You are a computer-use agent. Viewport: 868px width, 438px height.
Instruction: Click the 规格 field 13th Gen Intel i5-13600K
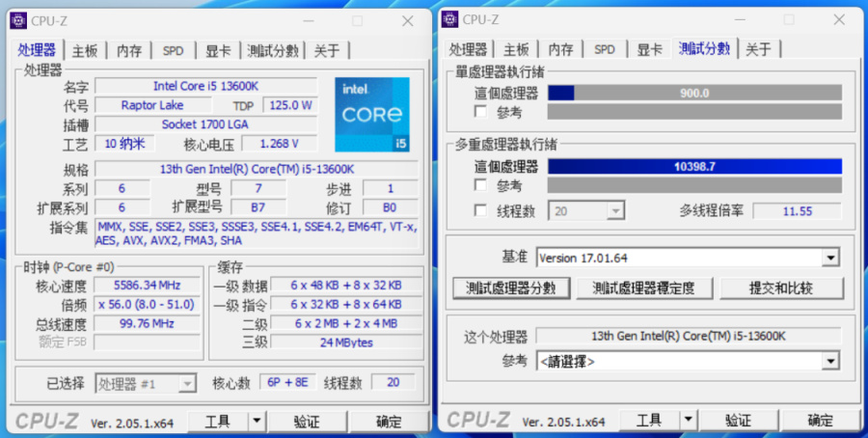pyautogui.click(x=257, y=169)
